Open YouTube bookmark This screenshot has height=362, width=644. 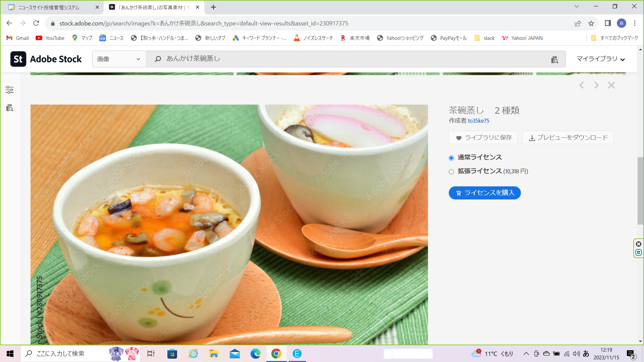50,38
